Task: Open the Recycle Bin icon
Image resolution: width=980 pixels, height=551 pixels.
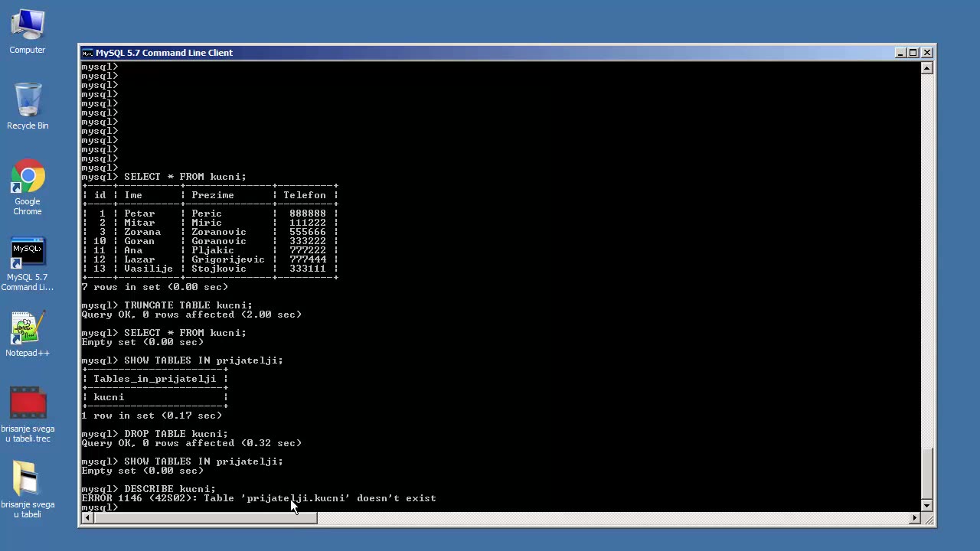Action: click(x=28, y=106)
